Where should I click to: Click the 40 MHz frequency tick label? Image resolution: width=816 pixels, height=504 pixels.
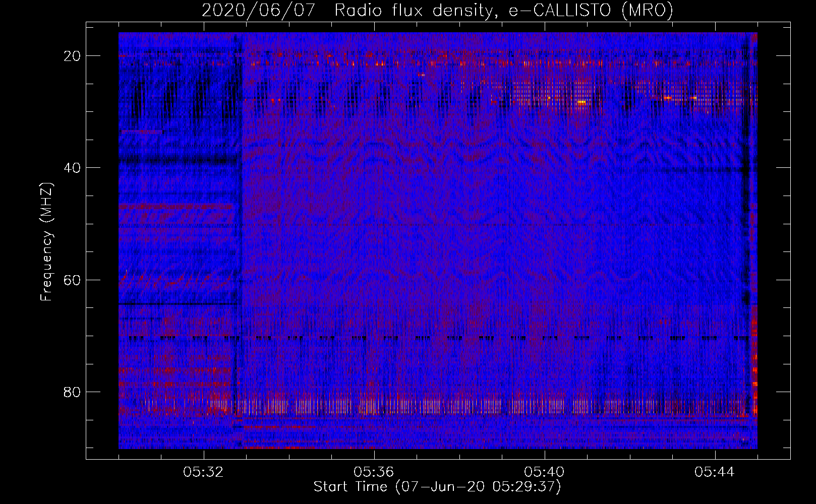tap(73, 168)
